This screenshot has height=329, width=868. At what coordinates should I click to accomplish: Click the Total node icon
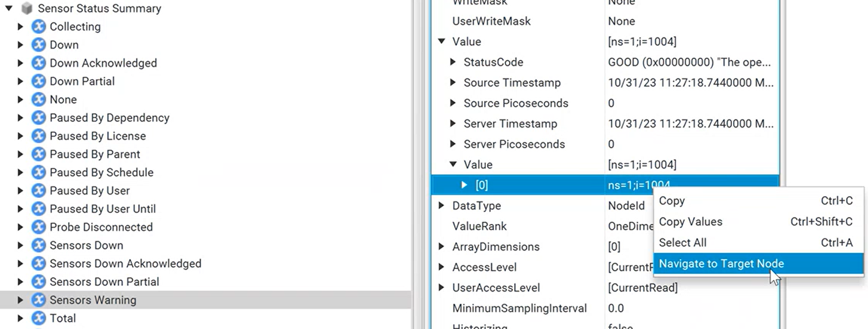[x=39, y=318]
